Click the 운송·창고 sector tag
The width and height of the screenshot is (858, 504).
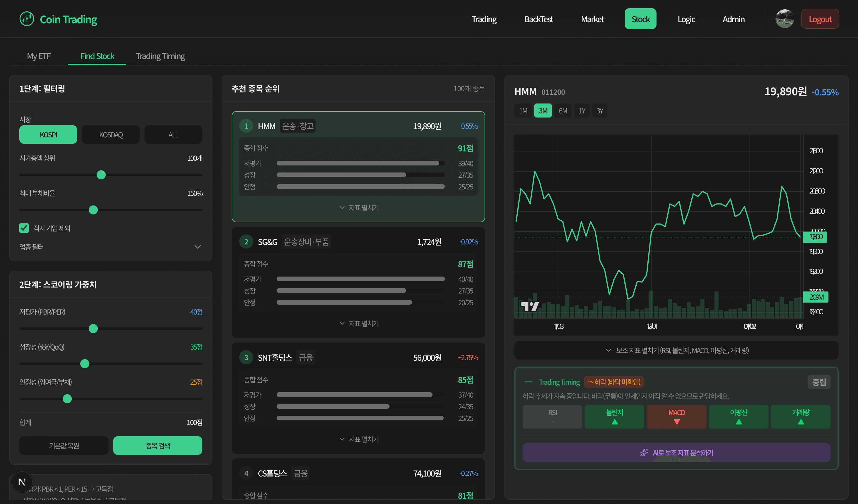click(x=298, y=126)
